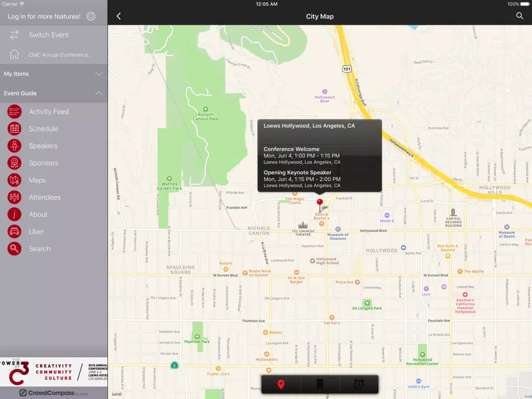Tap the 12:05 AM clock in status bar
This screenshot has height=399, width=532.
point(266,4)
